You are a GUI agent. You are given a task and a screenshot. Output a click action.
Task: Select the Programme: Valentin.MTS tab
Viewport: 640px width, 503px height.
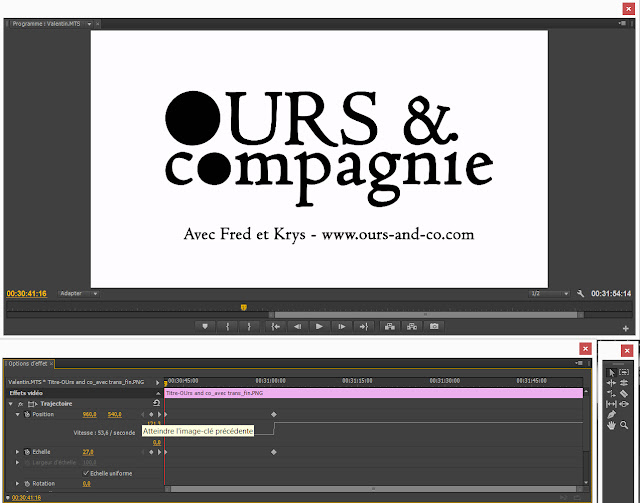[46, 24]
